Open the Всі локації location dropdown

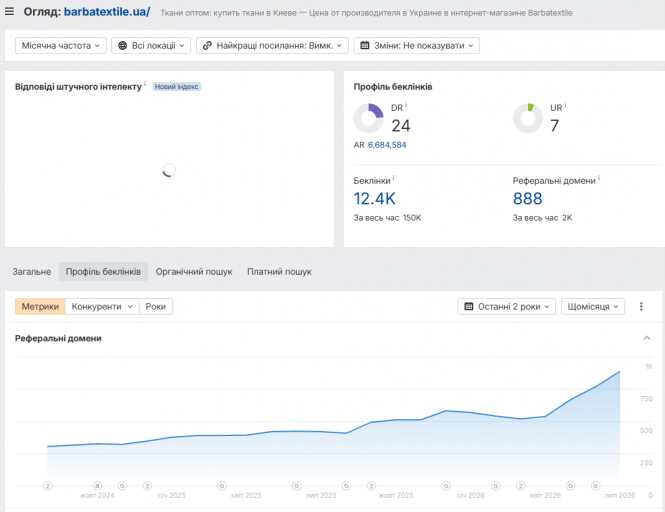[x=151, y=45]
